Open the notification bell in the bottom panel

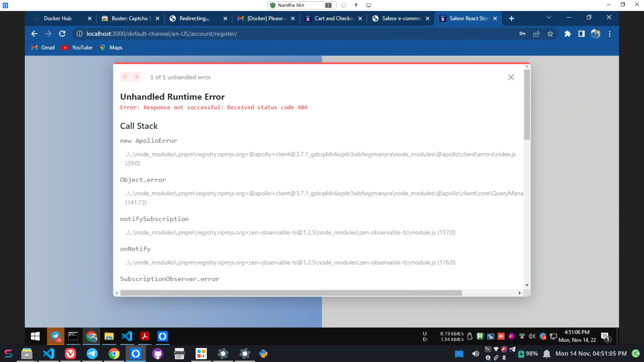pos(547,354)
